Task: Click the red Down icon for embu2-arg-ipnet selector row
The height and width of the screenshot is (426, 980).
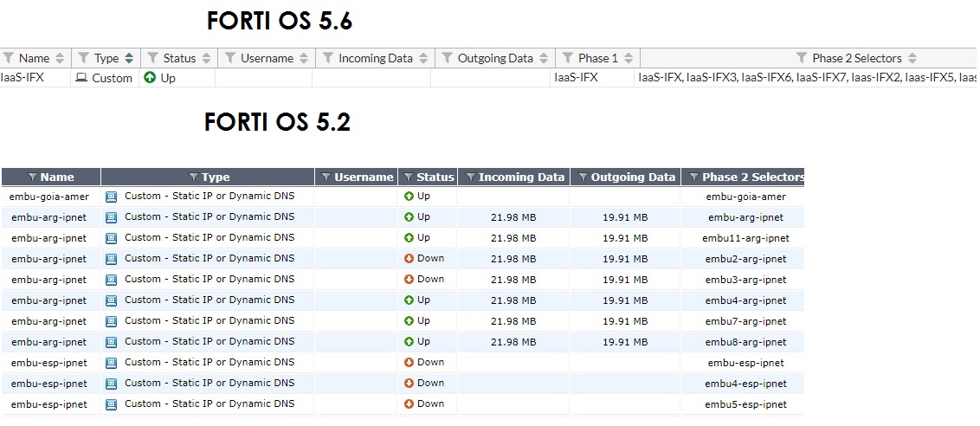Action: click(409, 258)
